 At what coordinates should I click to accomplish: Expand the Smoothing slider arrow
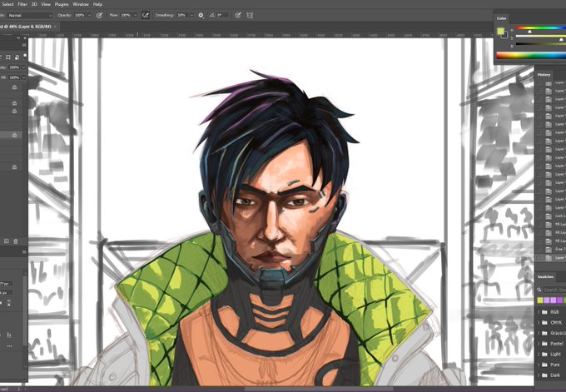pyautogui.click(x=191, y=16)
